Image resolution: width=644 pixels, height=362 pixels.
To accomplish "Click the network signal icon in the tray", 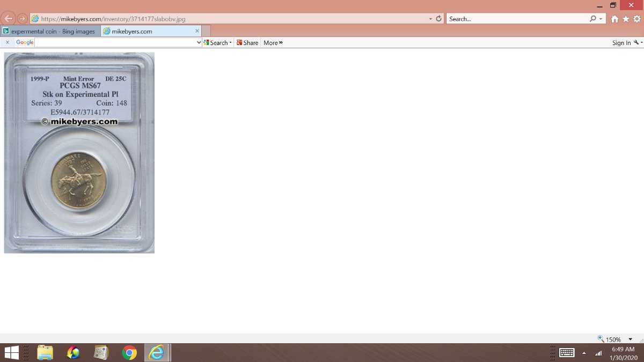I will tap(598, 353).
